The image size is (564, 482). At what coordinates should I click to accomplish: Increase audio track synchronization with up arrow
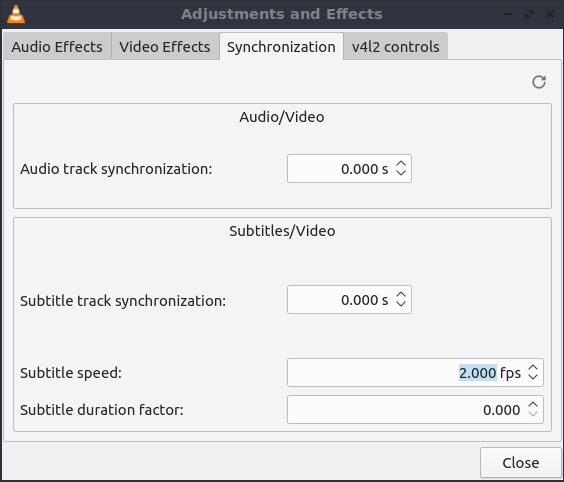tap(401, 164)
